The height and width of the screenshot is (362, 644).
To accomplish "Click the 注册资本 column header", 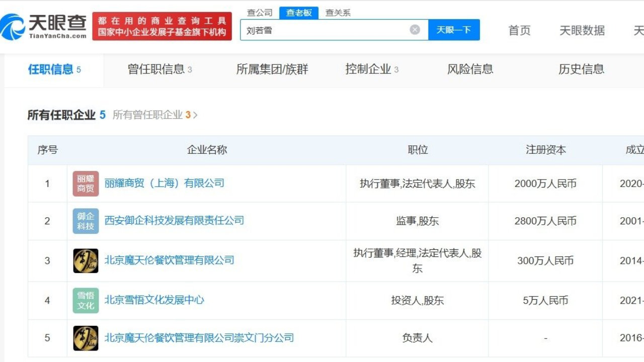I will pos(546,150).
